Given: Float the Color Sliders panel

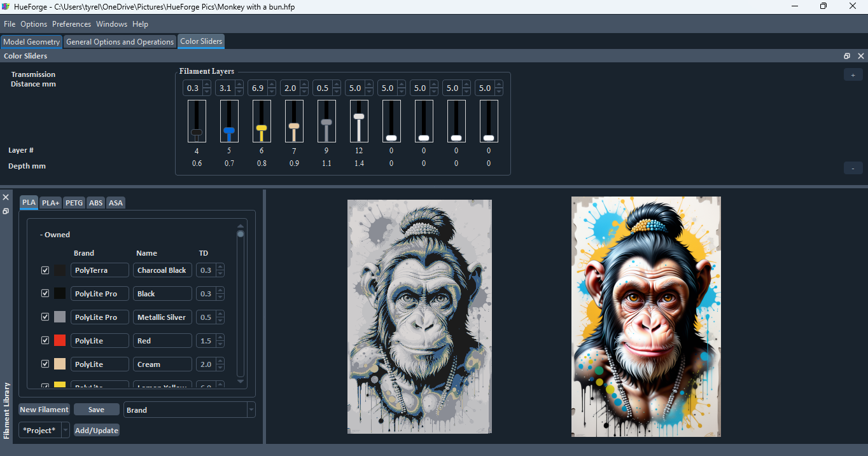Looking at the screenshot, I should tap(847, 56).
